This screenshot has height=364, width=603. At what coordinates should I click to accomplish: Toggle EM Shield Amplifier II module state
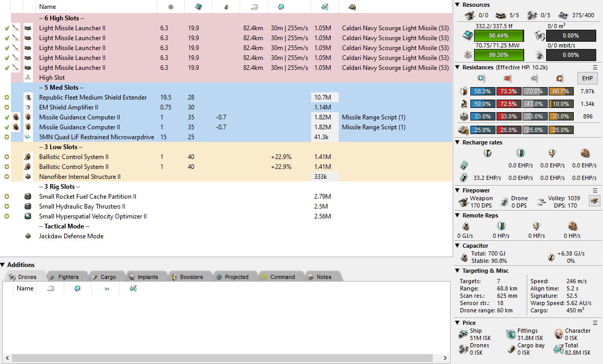[x=7, y=107]
